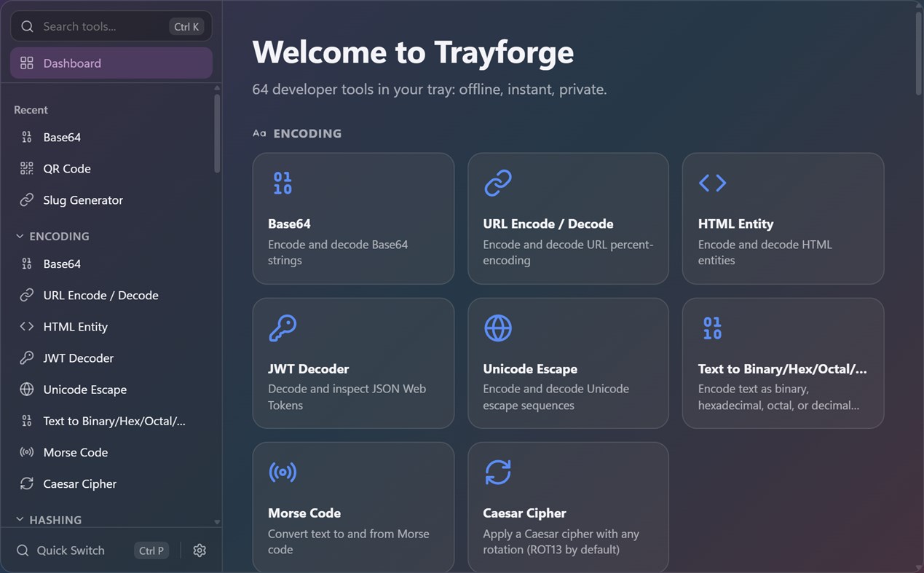924x573 pixels.
Task: Open the Unicode Escape dashboard card
Action: [x=568, y=363]
